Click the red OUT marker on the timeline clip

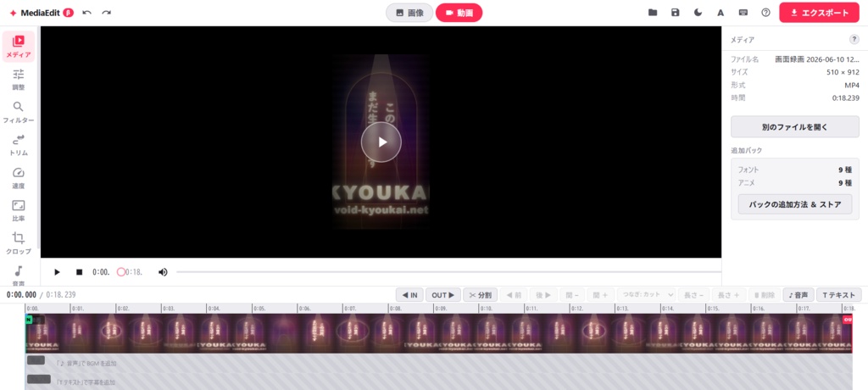(x=848, y=320)
